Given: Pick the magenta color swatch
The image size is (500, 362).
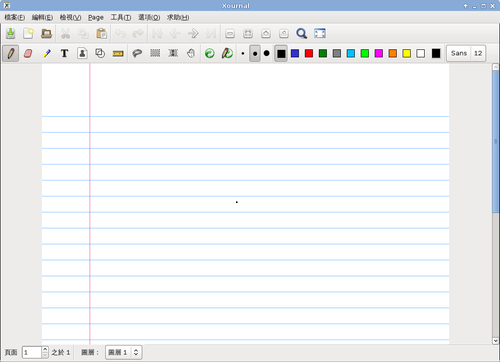Looking at the screenshot, I should (379, 53).
